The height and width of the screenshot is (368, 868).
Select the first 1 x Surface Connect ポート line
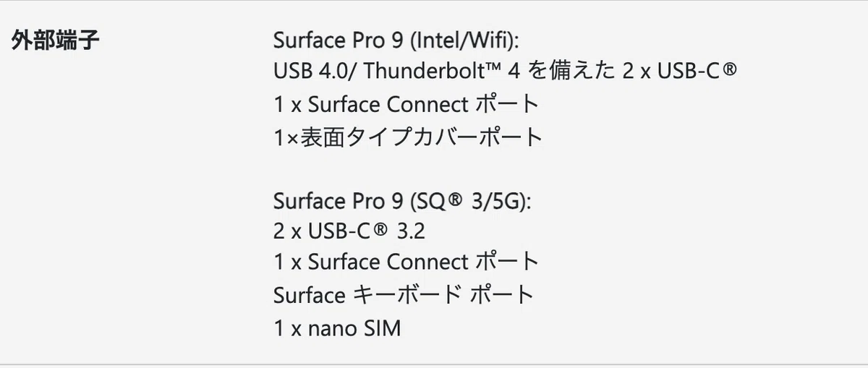[407, 105]
